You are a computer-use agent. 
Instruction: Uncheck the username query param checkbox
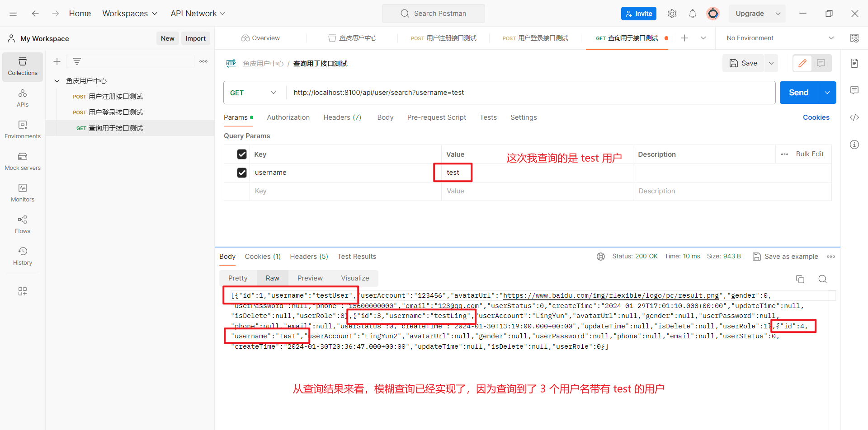[242, 173]
